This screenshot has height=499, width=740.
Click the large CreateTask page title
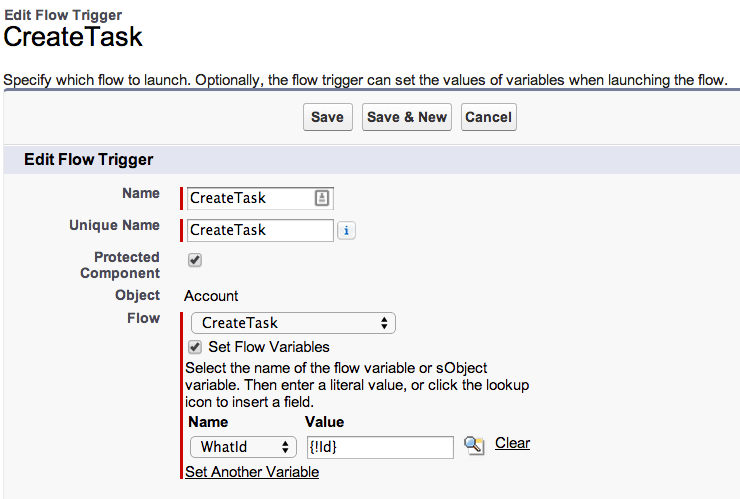click(74, 38)
